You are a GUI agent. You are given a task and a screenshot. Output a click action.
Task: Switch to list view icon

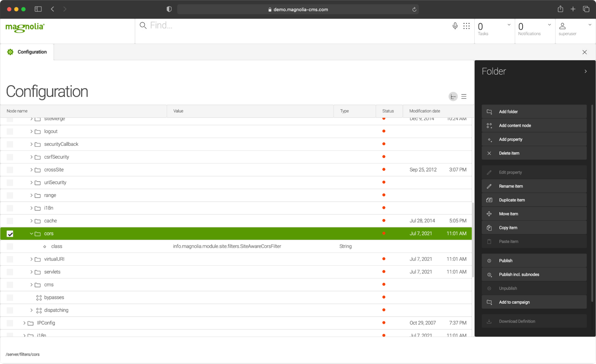pyautogui.click(x=464, y=97)
